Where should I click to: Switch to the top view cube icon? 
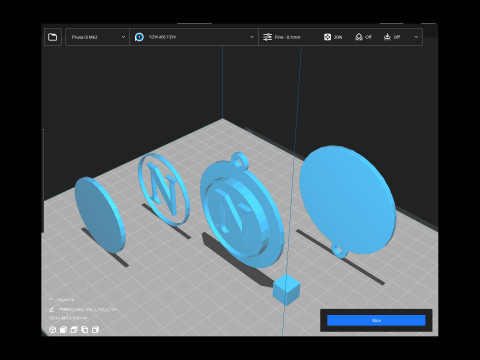pos(74,330)
